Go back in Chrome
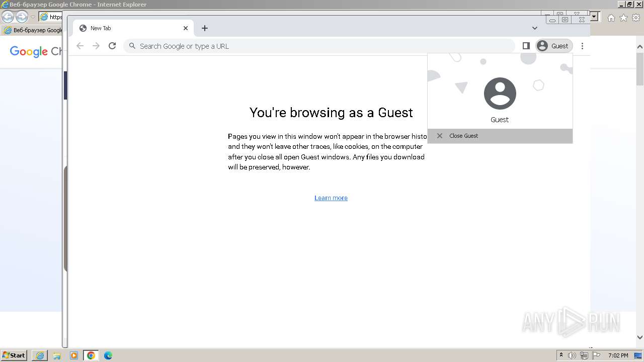This screenshot has width=644, height=362. pyautogui.click(x=80, y=46)
